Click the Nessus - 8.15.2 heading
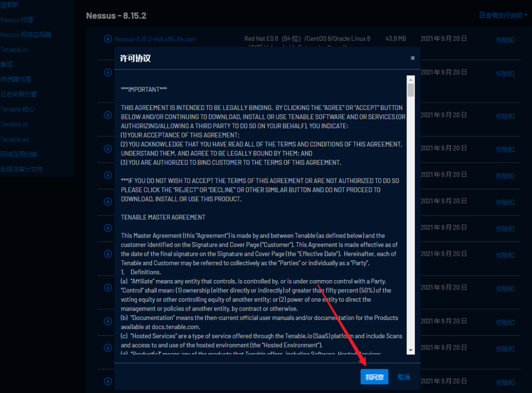The image size is (532, 393). (x=116, y=16)
